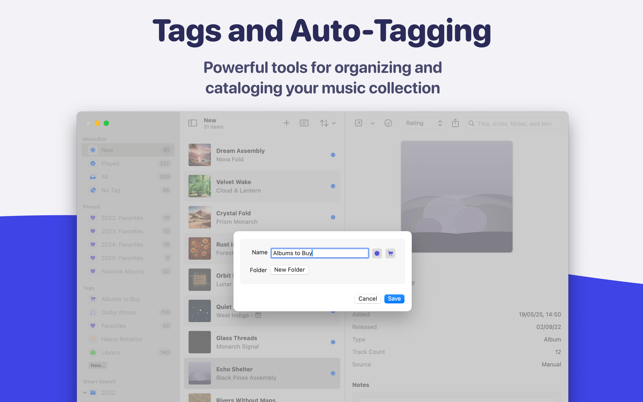The image size is (643, 402).
Task: Toggle the sidebar panel icon
Action: pyautogui.click(x=192, y=123)
